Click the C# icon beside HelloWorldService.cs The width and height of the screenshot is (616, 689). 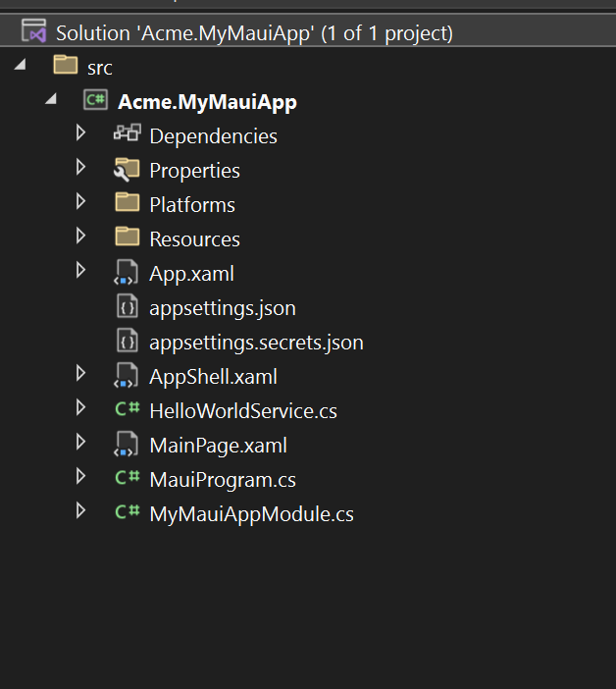[127, 410]
